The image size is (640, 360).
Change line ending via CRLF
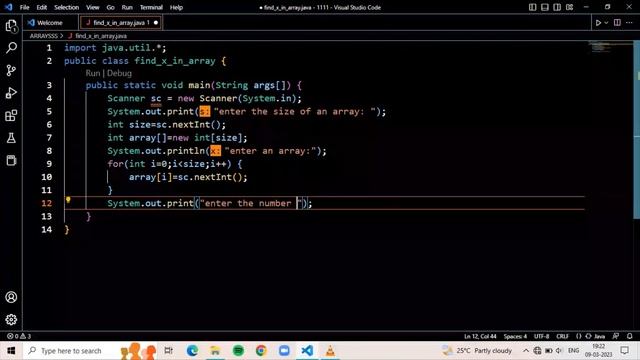tap(562, 336)
